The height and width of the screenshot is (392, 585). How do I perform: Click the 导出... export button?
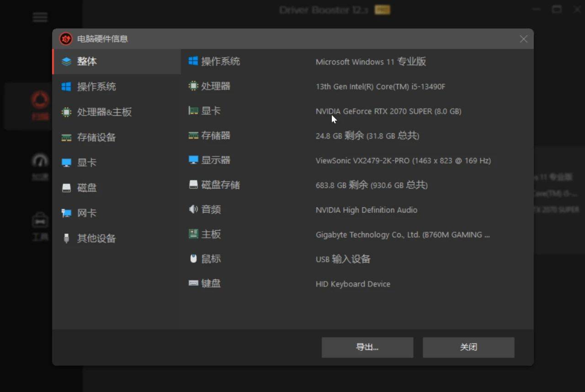(367, 347)
